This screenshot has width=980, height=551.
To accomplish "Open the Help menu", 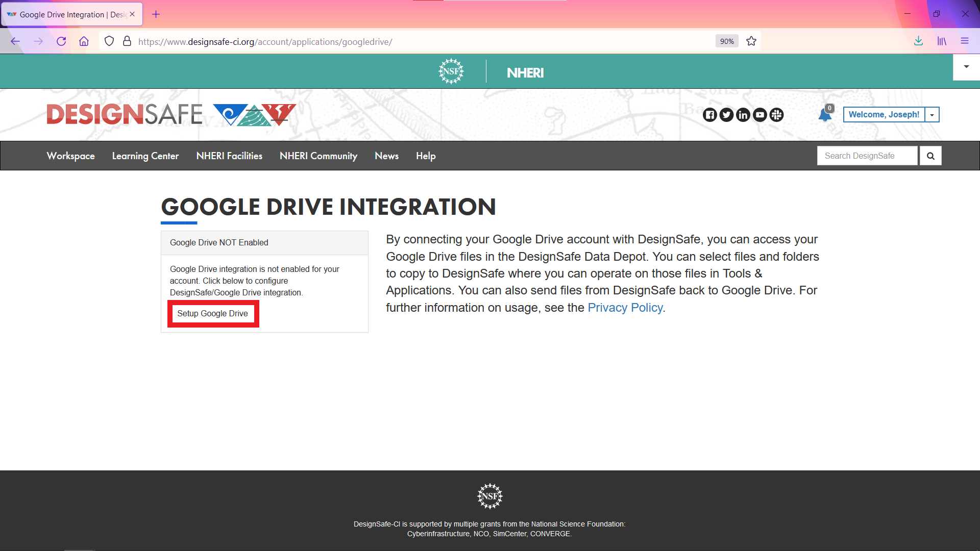I will click(x=426, y=156).
